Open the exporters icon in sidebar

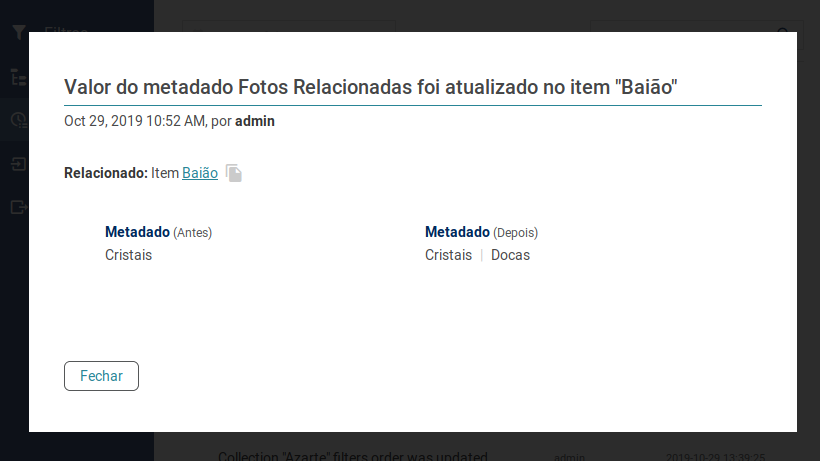click(x=19, y=208)
